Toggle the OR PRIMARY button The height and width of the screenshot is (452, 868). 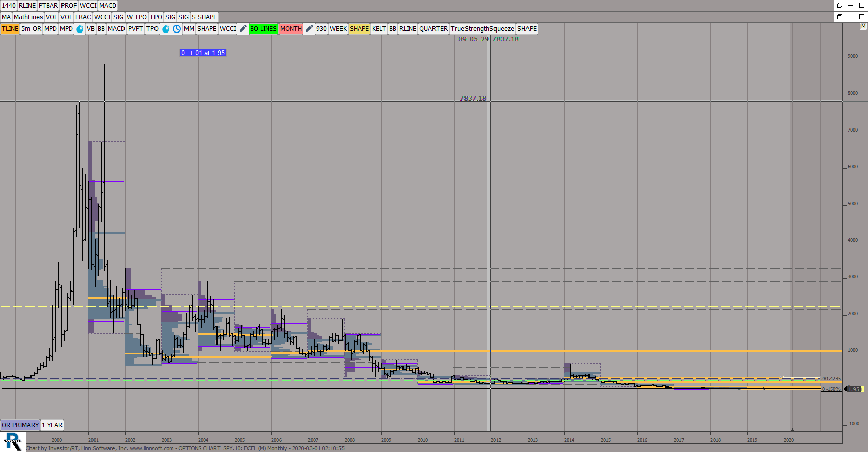point(20,425)
